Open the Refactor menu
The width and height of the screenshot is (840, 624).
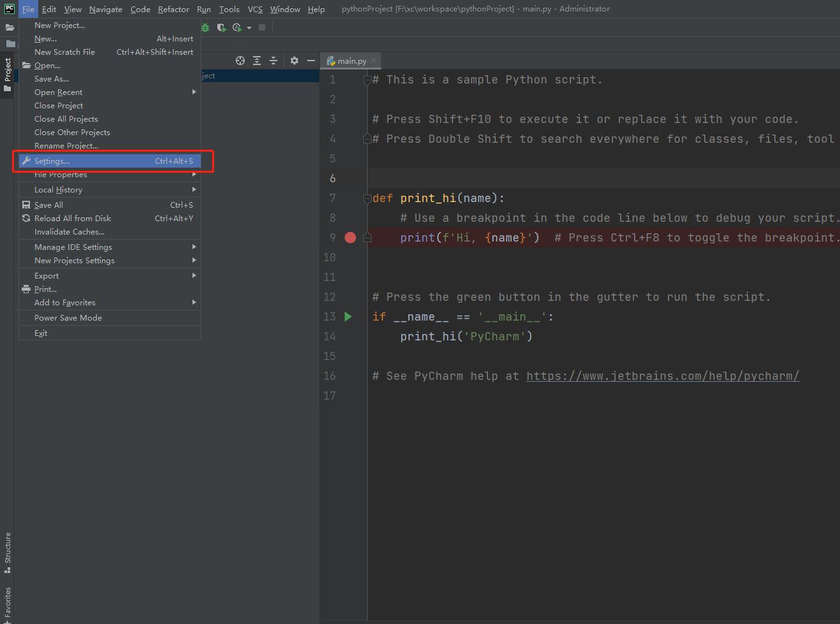coord(173,9)
